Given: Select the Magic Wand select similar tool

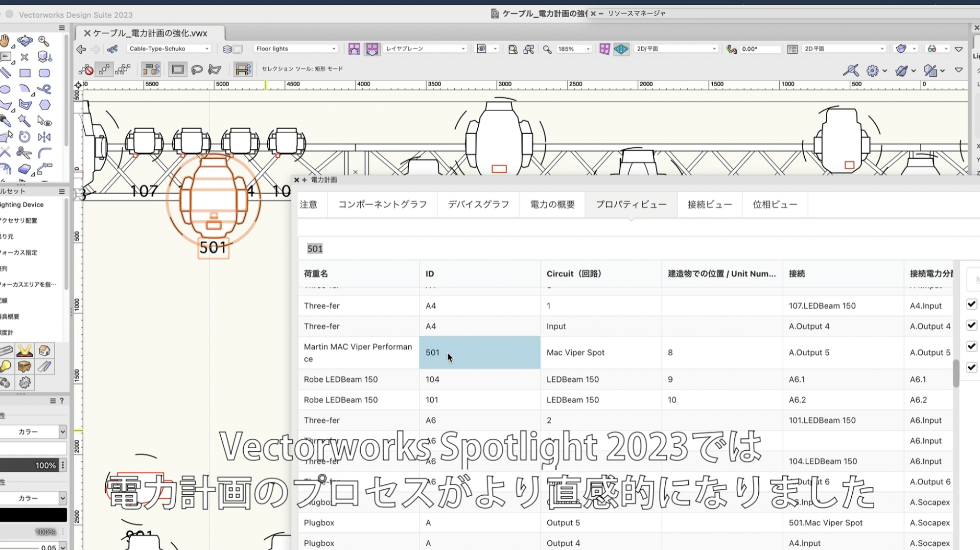Looking at the screenshot, I should click(x=24, y=121).
